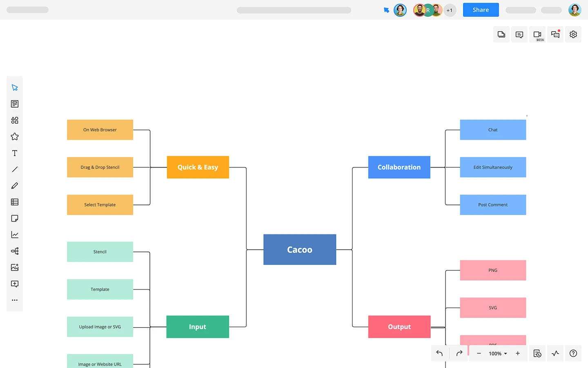Screen dimensions: 588x368
Task: Insert a chart graph
Action: (x=15, y=235)
